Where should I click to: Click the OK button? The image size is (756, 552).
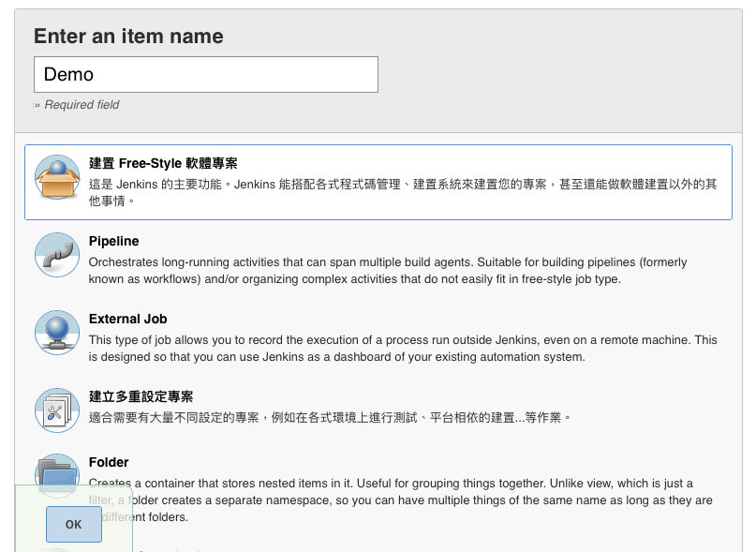(74, 524)
